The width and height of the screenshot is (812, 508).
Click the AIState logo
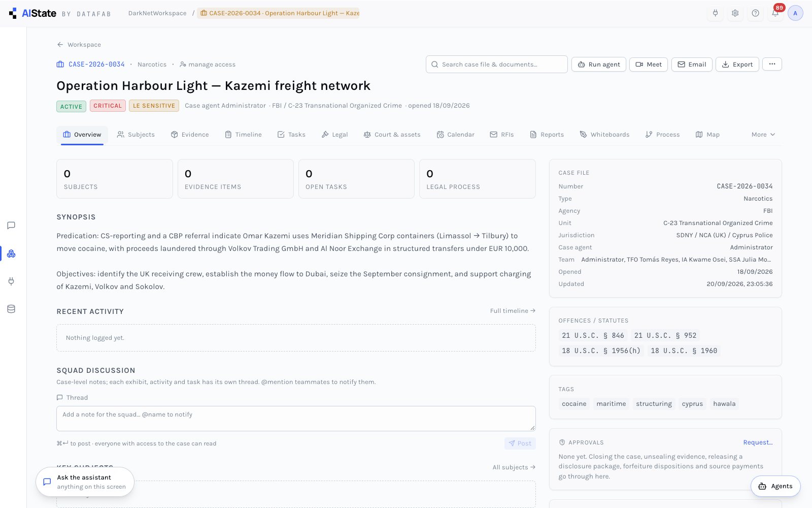pyautogui.click(x=32, y=14)
